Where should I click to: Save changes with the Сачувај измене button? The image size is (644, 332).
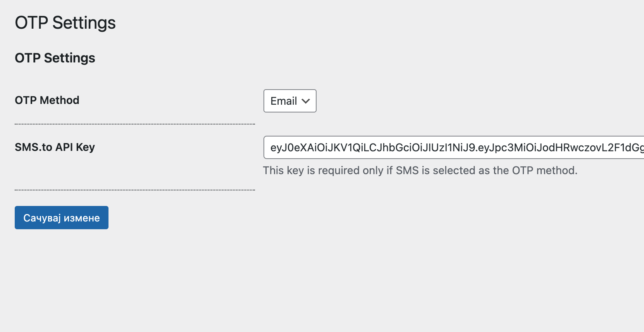pos(62,218)
